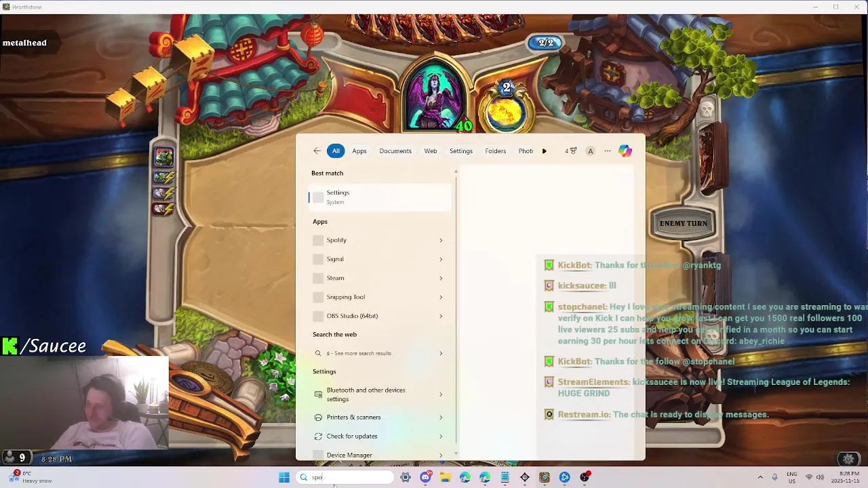Click the ENEMY TURN button in Hearthstone
Image resolution: width=868 pixels, height=488 pixels.
(683, 224)
